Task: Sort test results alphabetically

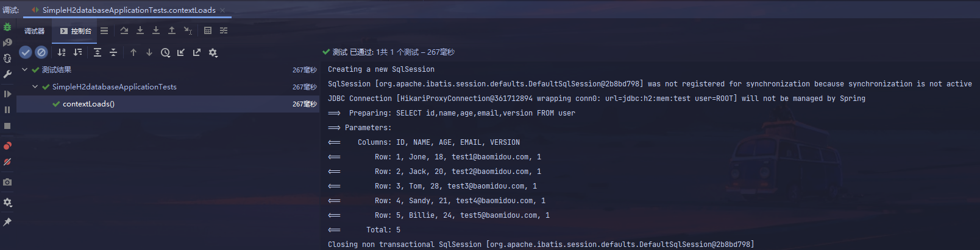Action: [x=62, y=52]
